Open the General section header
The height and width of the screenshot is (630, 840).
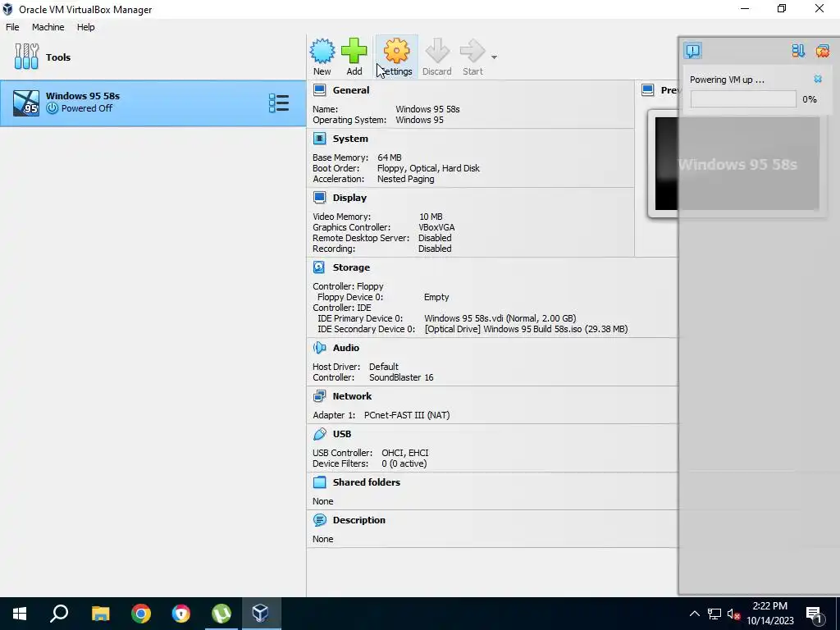pyautogui.click(x=351, y=90)
